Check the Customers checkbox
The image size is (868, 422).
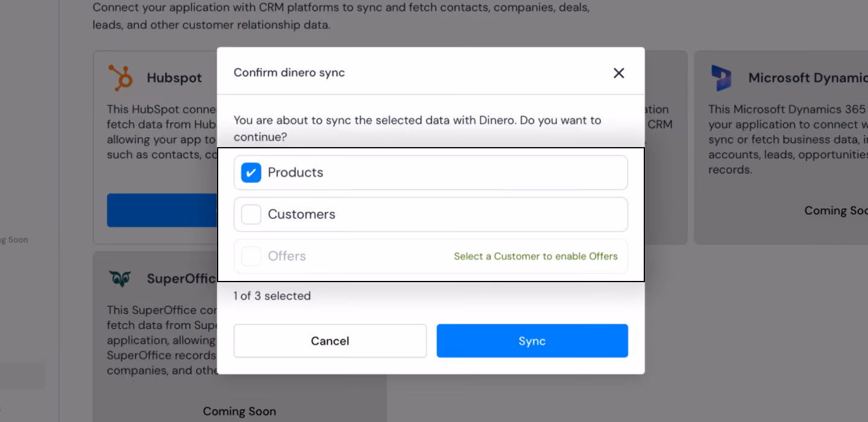pyautogui.click(x=251, y=214)
